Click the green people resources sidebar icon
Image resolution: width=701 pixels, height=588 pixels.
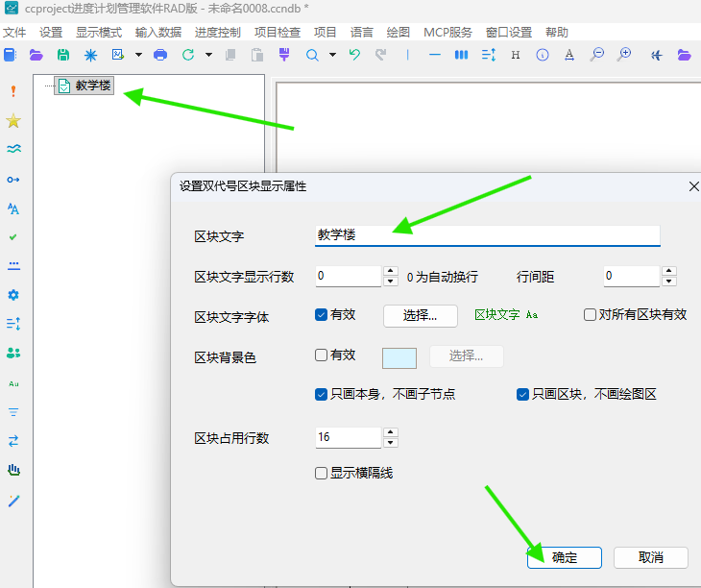(x=13, y=353)
